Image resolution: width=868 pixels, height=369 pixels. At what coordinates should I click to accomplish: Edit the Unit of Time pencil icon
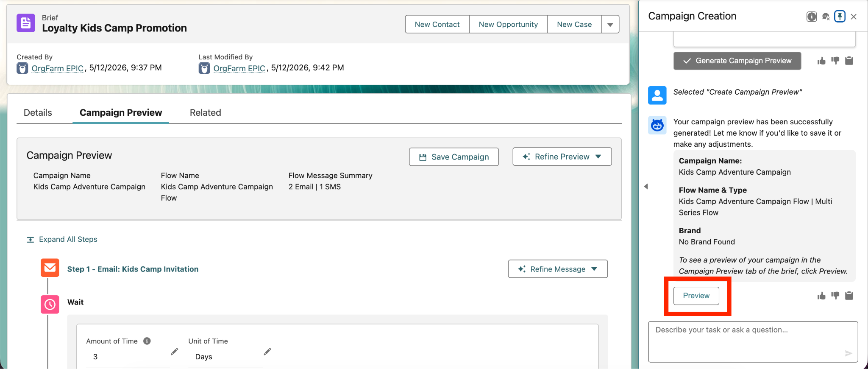click(267, 352)
